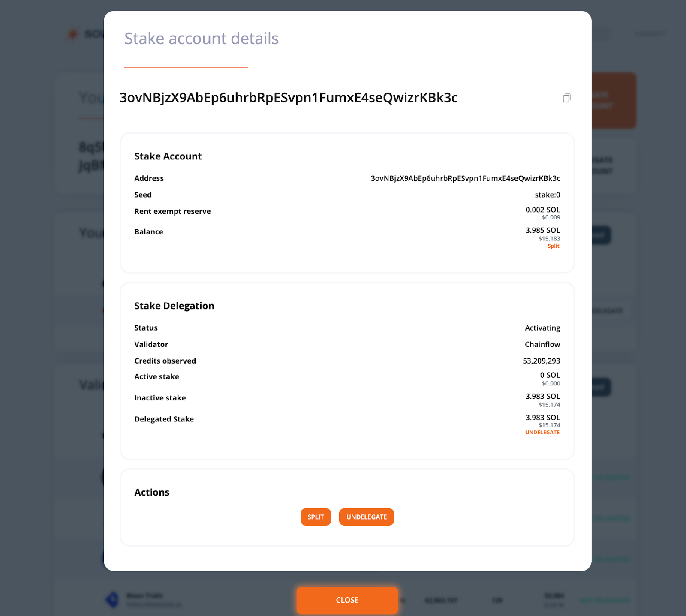The image size is (686, 616).
Task: Click the UNDELEGATE button in Actions
Action: point(367,517)
